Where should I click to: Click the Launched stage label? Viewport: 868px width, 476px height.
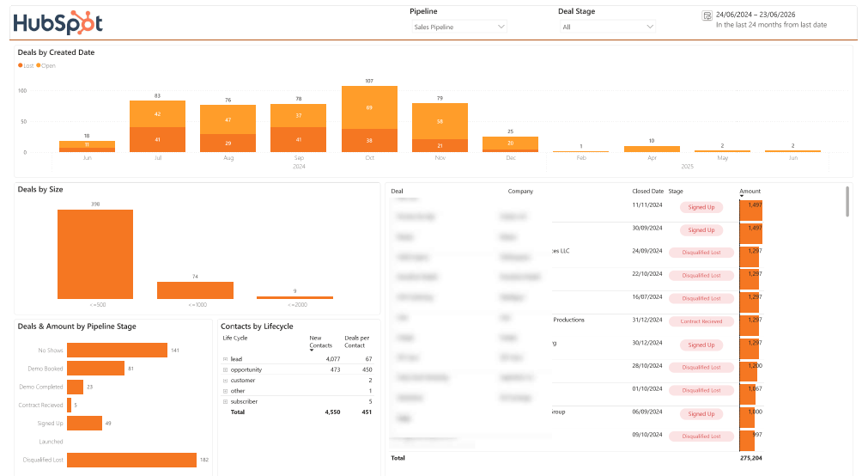pyautogui.click(x=51, y=442)
